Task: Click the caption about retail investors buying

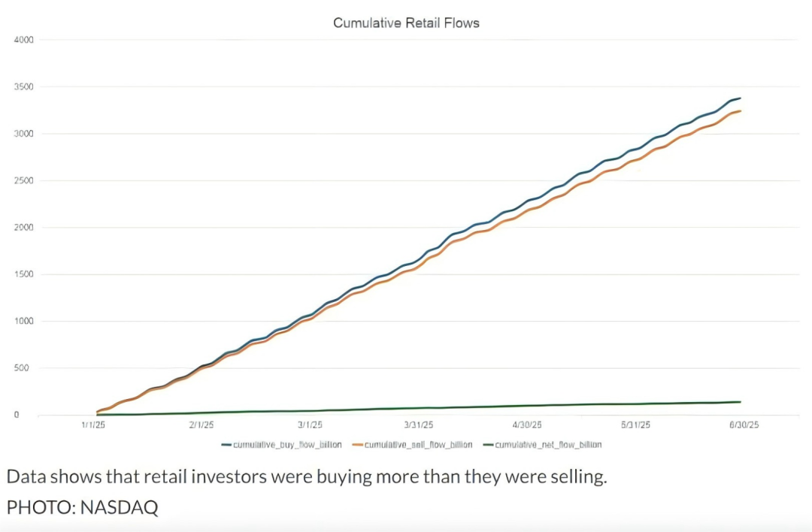Action: pos(307,476)
